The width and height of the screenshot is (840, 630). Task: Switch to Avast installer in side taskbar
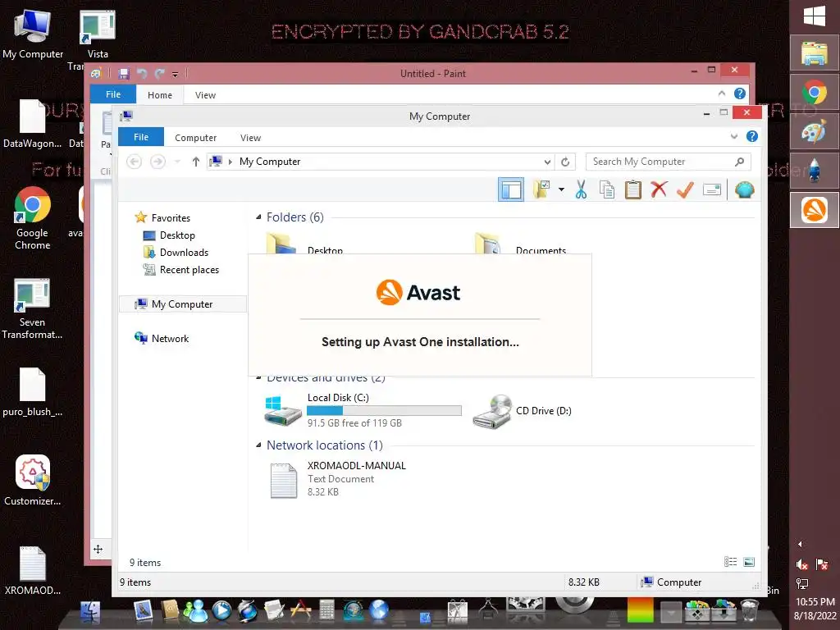point(815,209)
